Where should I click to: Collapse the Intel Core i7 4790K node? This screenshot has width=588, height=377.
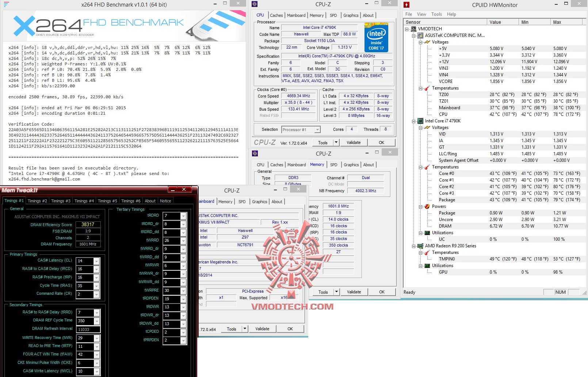tap(414, 121)
